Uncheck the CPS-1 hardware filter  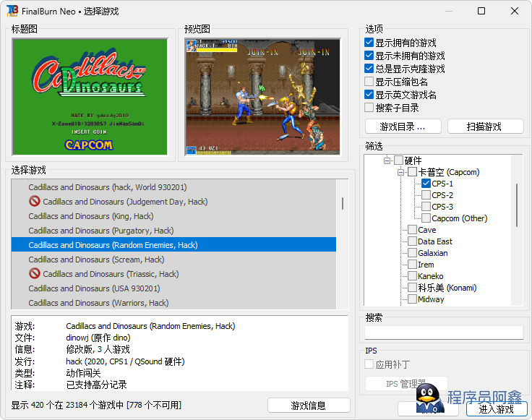(426, 184)
